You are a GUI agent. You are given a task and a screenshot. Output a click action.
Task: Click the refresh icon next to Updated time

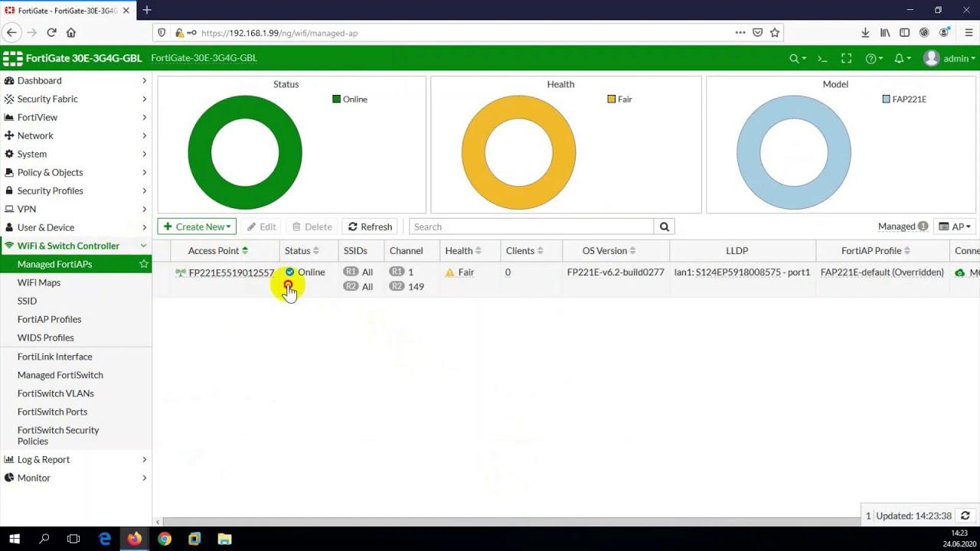pos(965,516)
